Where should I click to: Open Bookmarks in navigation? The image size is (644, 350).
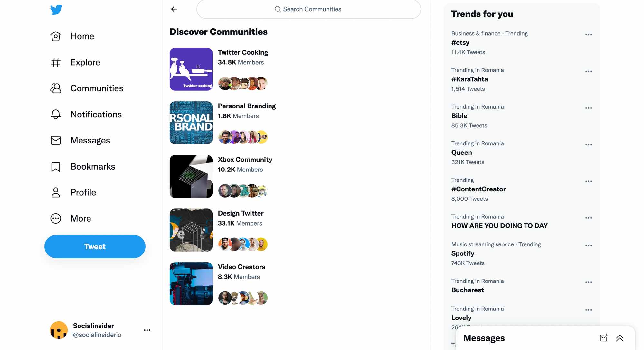(x=93, y=166)
